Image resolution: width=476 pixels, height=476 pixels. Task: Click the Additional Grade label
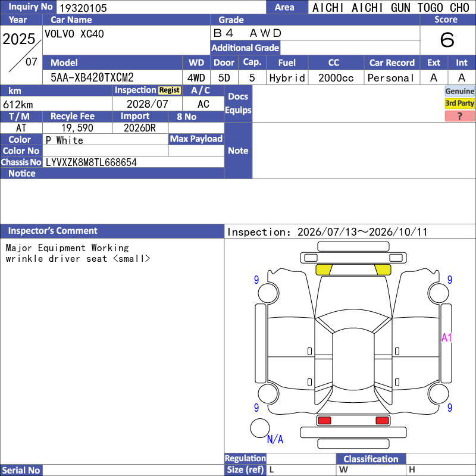[x=245, y=48]
